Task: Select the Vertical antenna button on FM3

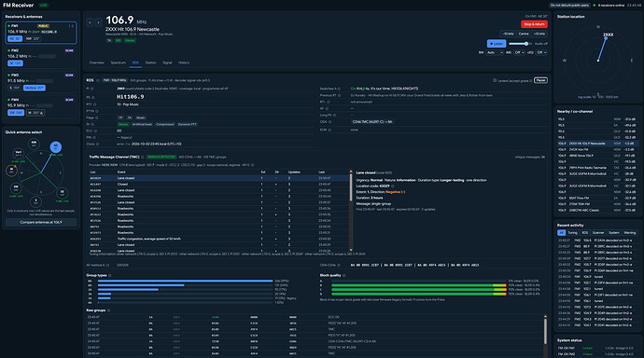Action: tap(35, 88)
